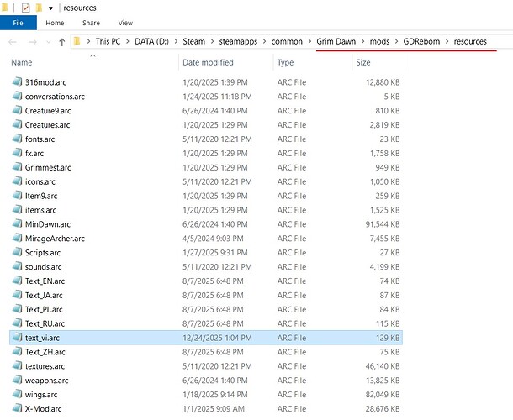Open the Share ribbon tab
The width and height of the screenshot is (513, 420).
[91, 23]
